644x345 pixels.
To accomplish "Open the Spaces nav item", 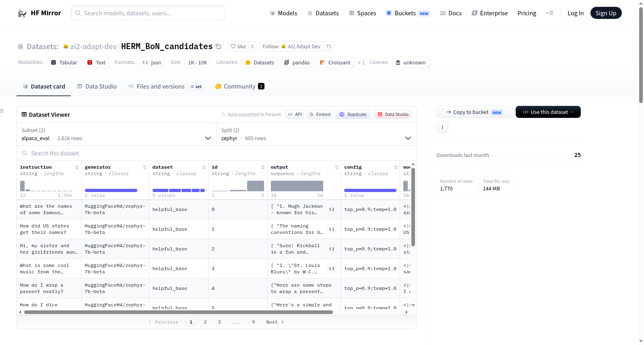I will click(363, 13).
